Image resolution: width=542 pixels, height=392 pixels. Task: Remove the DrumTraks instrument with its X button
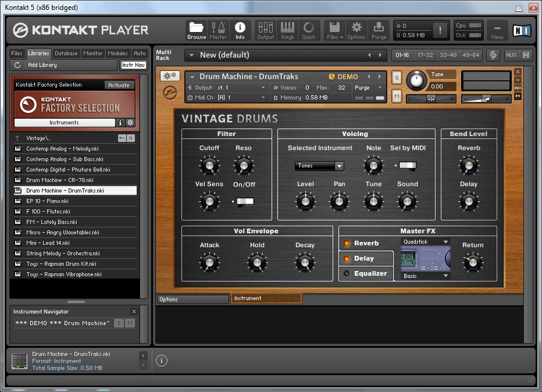518,72
